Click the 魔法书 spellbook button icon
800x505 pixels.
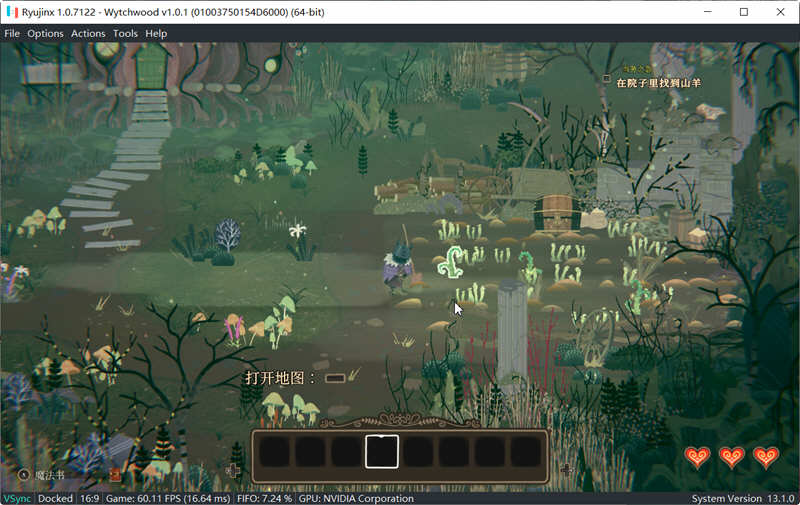tap(24, 475)
